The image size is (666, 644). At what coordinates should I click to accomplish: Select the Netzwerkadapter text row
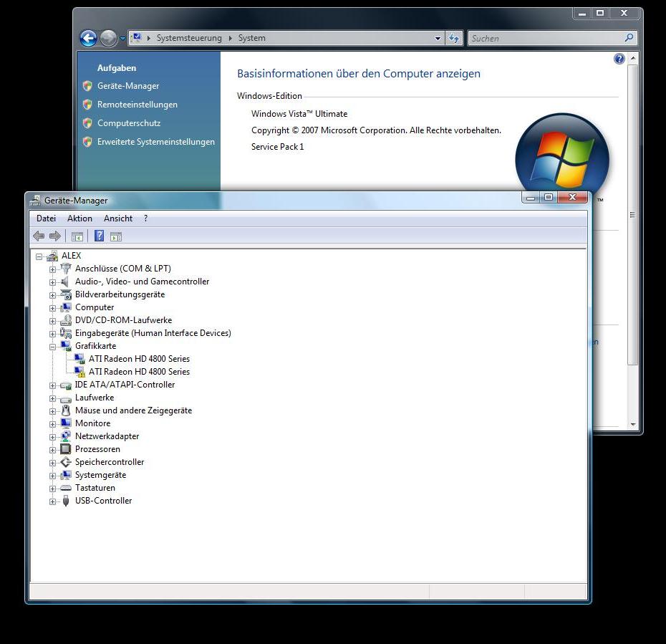(x=107, y=436)
